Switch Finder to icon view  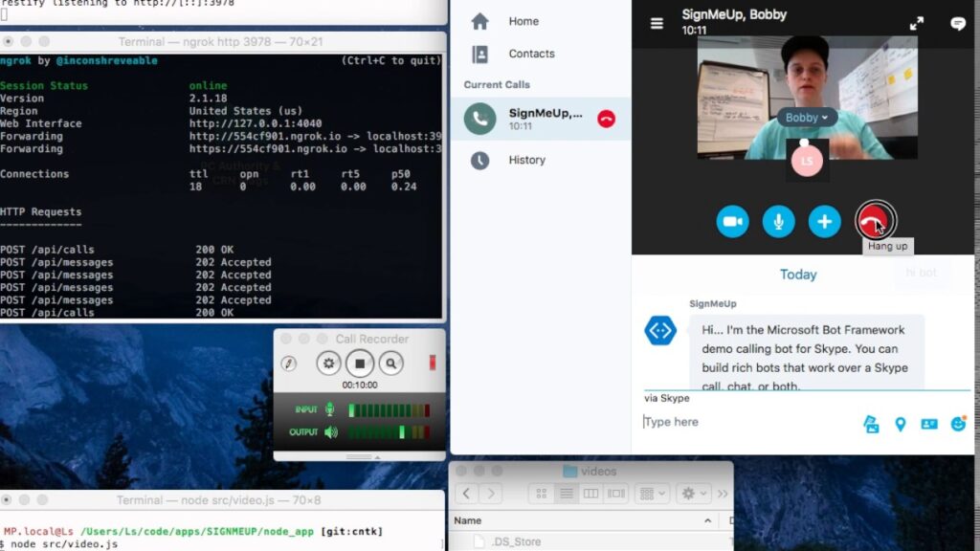coord(542,494)
